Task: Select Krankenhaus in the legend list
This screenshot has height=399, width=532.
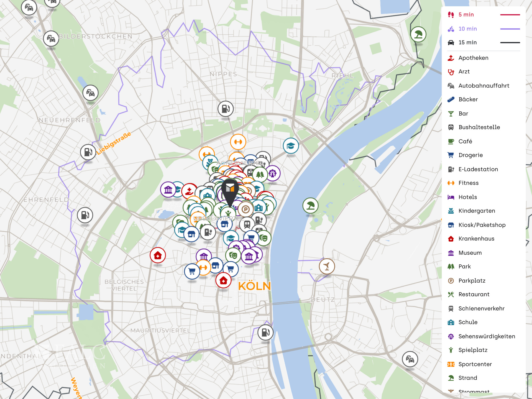Action: [x=476, y=239]
